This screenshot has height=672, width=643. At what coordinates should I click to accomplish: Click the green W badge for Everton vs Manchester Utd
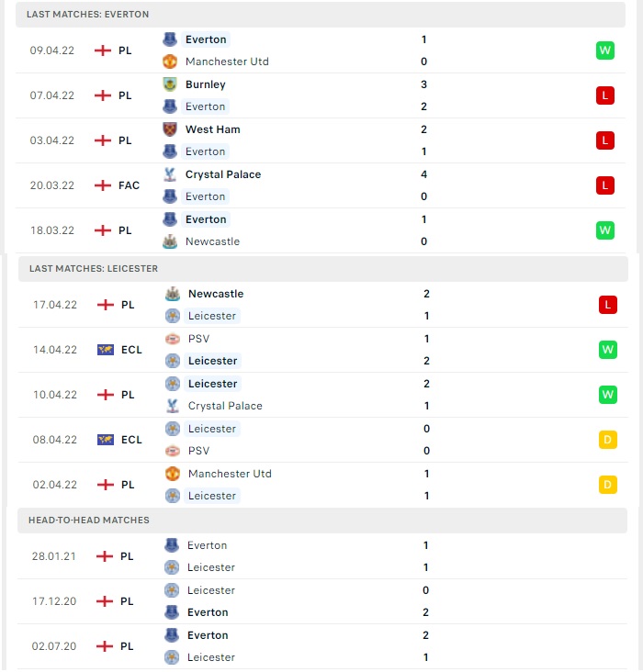(604, 50)
